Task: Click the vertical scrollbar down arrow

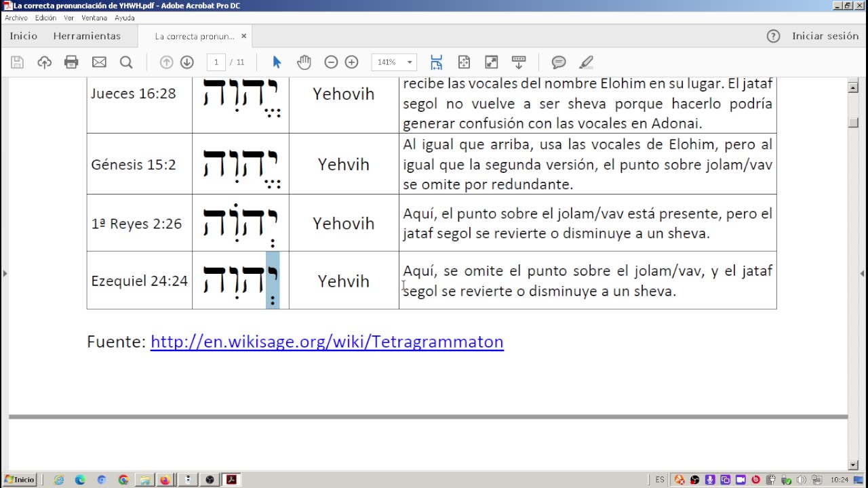Action: (x=854, y=465)
